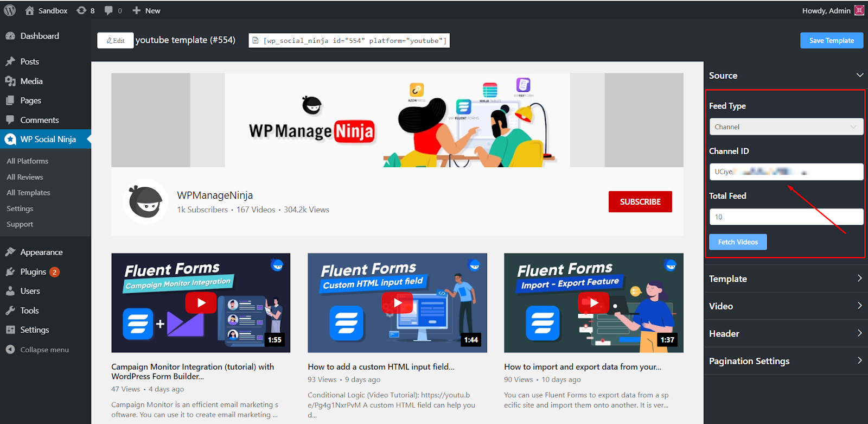Viewport: 868px width, 424px height.
Task: Click the 'youtube template (#554)' title
Action: pyautogui.click(x=186, y=40)
